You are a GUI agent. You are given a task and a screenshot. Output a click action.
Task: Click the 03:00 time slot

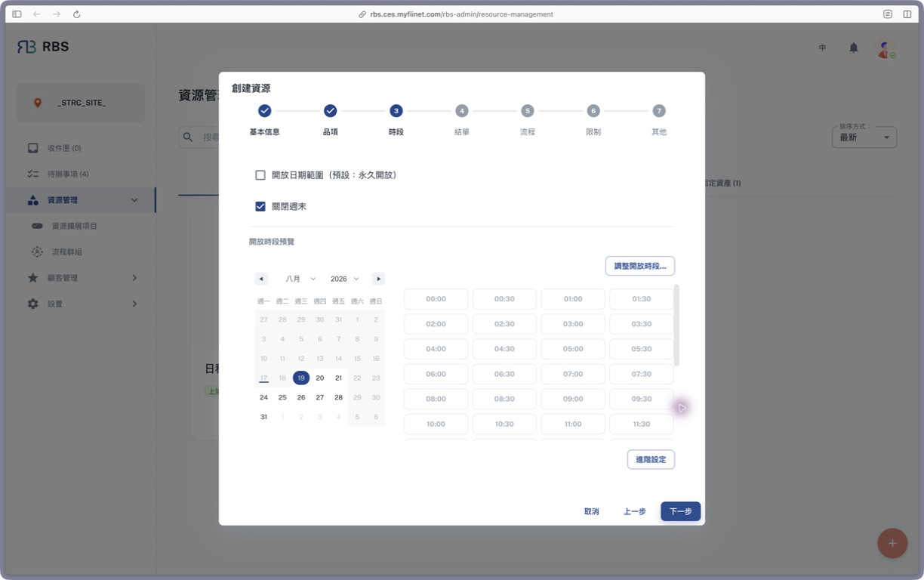click(x=573, y=324)
